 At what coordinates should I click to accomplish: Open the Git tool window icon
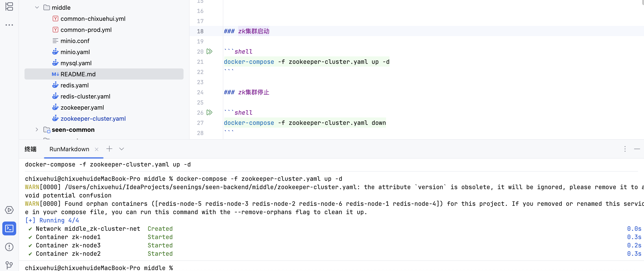tap(9, 265)
